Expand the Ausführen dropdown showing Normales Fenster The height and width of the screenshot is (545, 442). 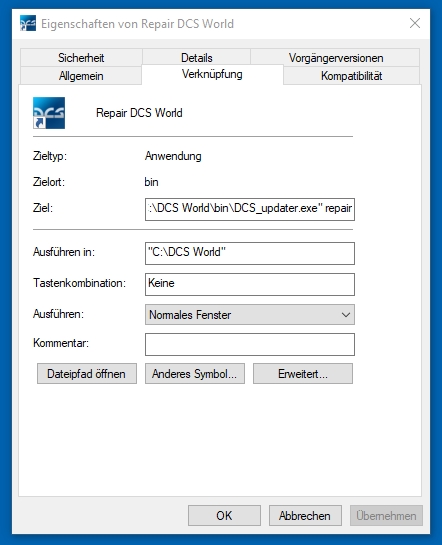click(x=250, y=315)
